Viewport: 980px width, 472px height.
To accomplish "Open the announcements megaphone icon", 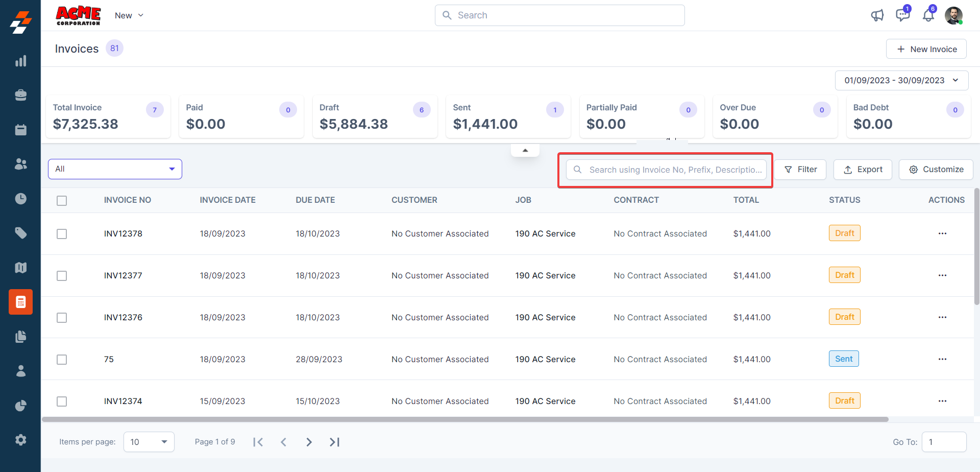I will pyautogui.click(x=877, y=15).
